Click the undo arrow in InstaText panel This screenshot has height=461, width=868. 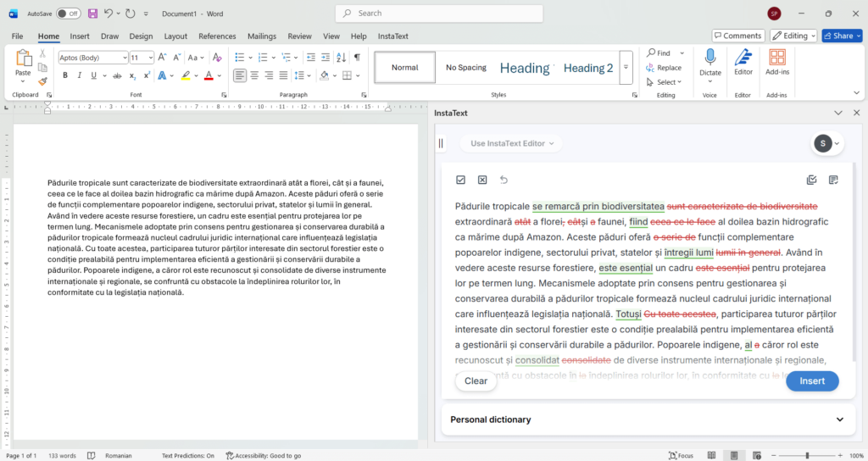pyautogui.click(x=504, y=180)
